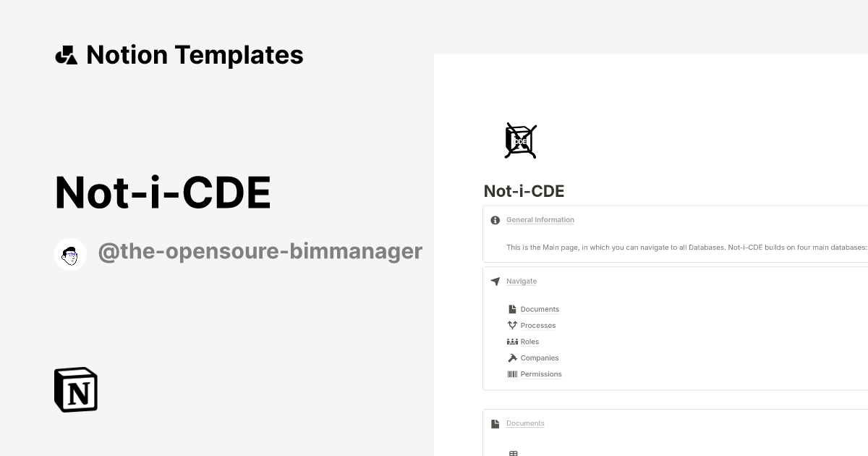
Task: Click the document page icon beside Documents
Action: (x=512, y=309)
